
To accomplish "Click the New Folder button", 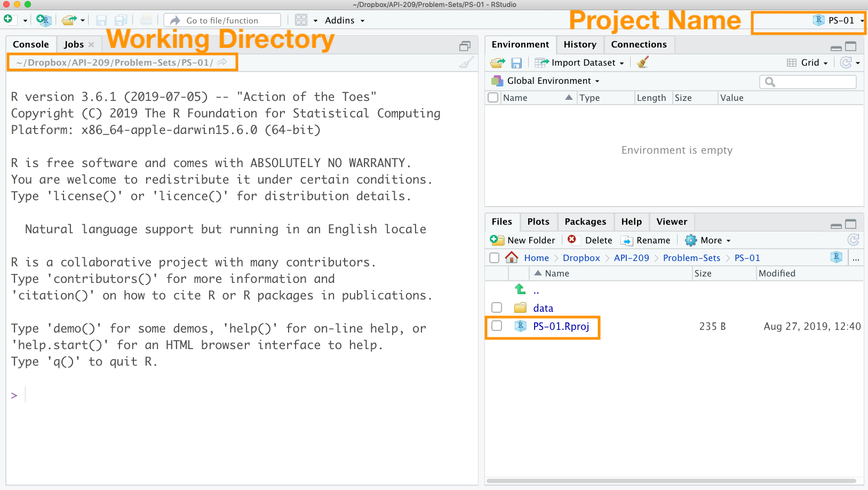I will [523, 240].
